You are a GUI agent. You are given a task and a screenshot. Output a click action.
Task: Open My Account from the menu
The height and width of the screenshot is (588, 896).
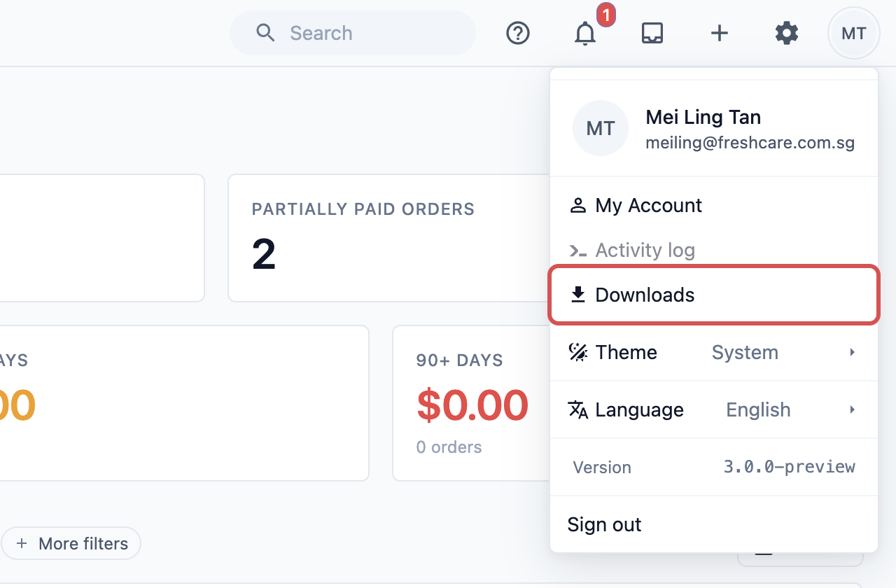714,205
